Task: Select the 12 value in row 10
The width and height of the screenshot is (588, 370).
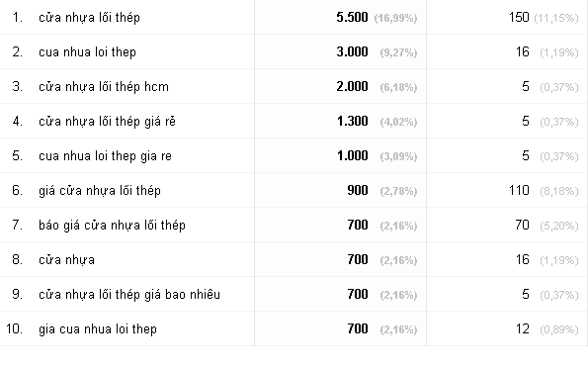Action: click(523, 328)
